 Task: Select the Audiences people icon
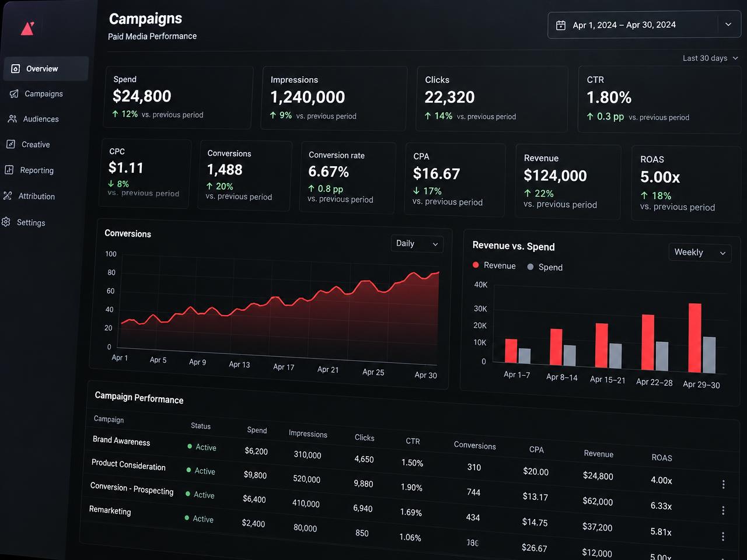click(12, 118)
